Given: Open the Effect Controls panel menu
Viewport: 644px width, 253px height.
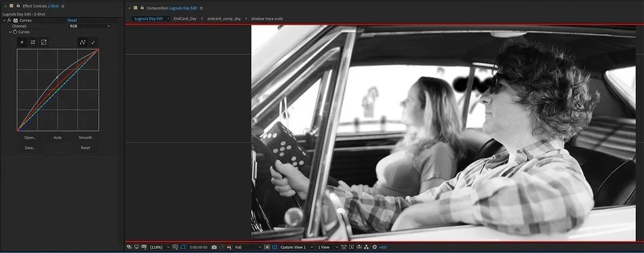Looking at the screenshot, I should 63,6.
